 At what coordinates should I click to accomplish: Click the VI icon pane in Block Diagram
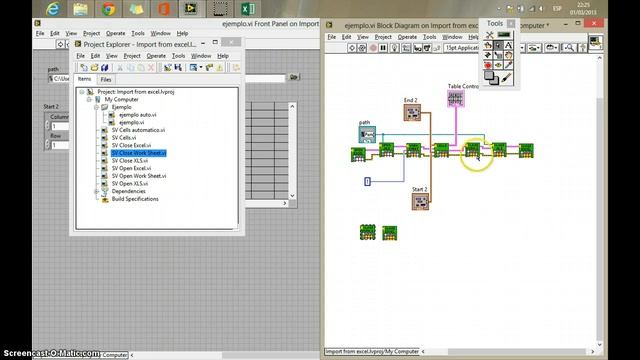click(595, 42)
